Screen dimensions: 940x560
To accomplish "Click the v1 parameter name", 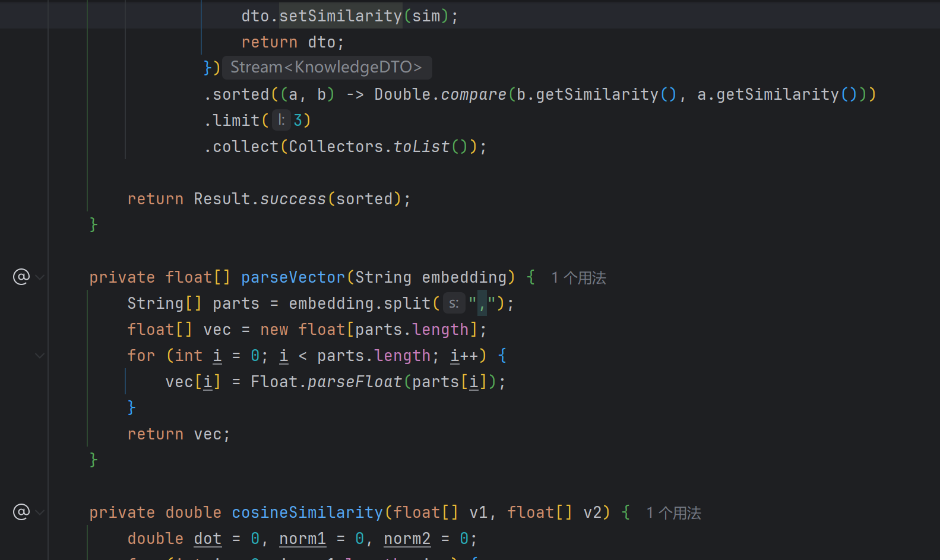I will pyautogui.click(x=479, y=512).
